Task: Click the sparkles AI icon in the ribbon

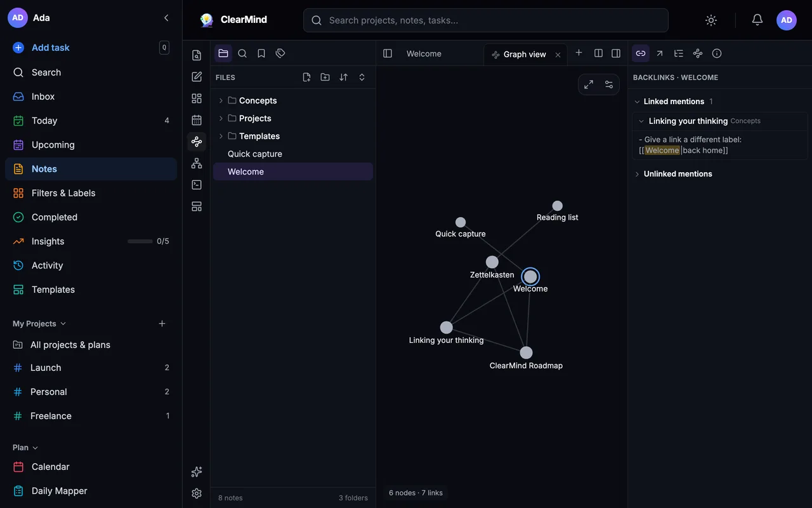Action: [x=197, y=472]
